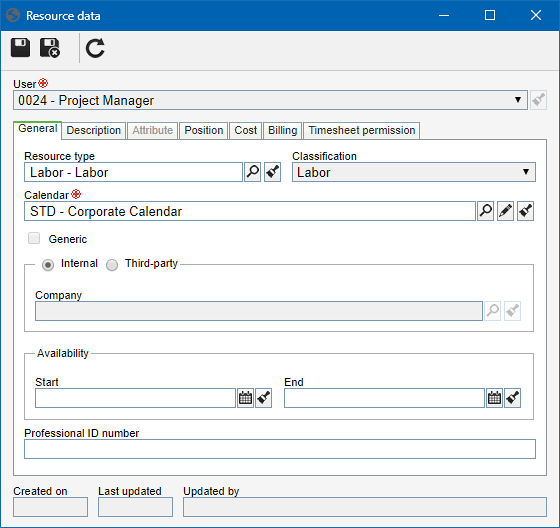Open the calendar picker for the End date
Image resolution: width=560 pixels, height=528 pixels.
[494, 398]
